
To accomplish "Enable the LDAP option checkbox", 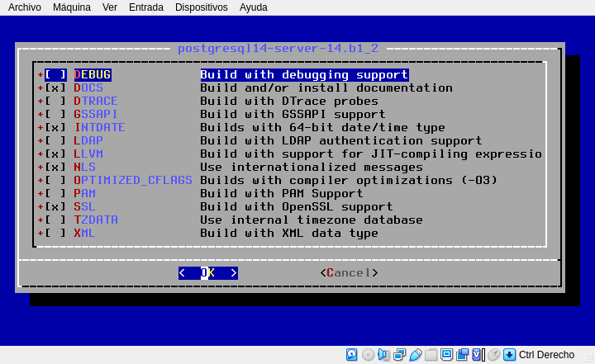I will (55, 140).
